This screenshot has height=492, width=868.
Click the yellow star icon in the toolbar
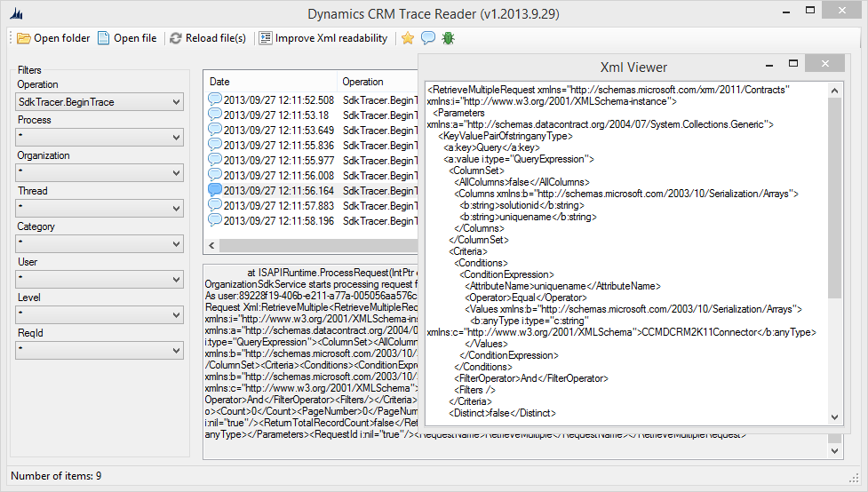(x=408, y=38)
